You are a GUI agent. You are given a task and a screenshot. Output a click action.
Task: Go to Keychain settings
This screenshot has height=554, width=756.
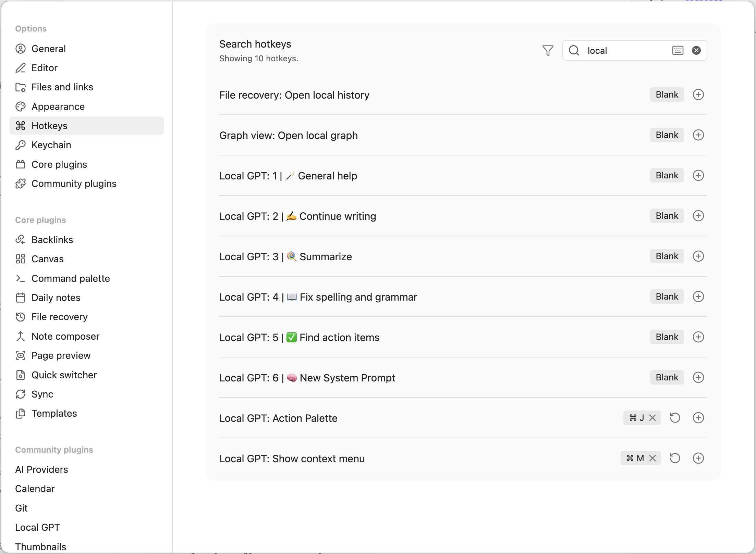coord(51,145)
